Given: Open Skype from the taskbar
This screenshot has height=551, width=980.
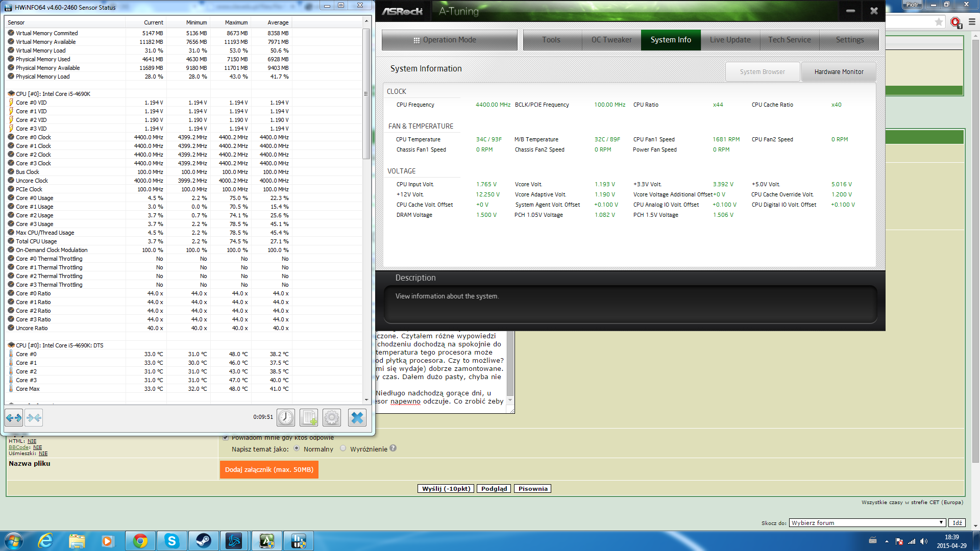Looking at the screenshot, I should coord(172,541).
